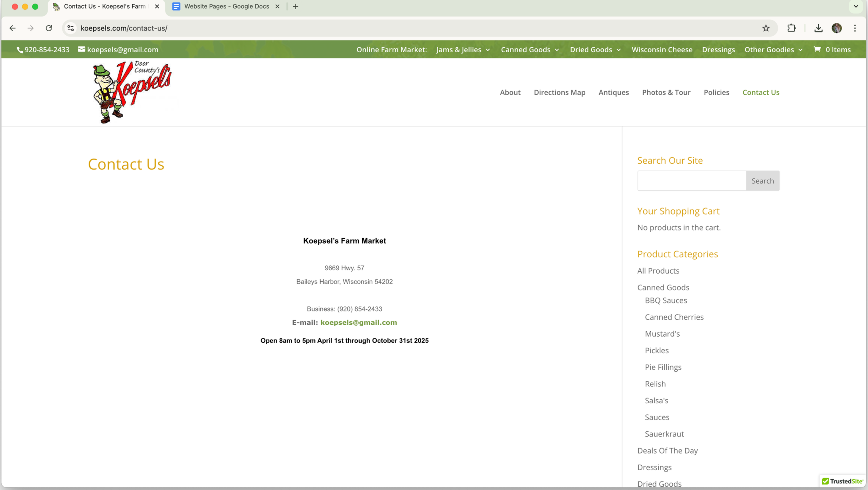Reload the page with refresh icon
Image resolution: width=868 pixels, height=490 pixels.
pyautogui.click(x=49, y=28)
